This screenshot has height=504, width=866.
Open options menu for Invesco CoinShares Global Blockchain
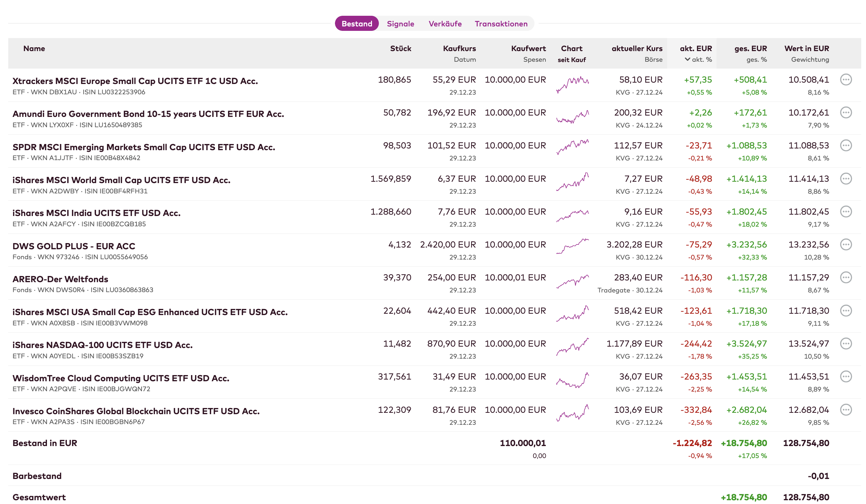tap(845, 410)
